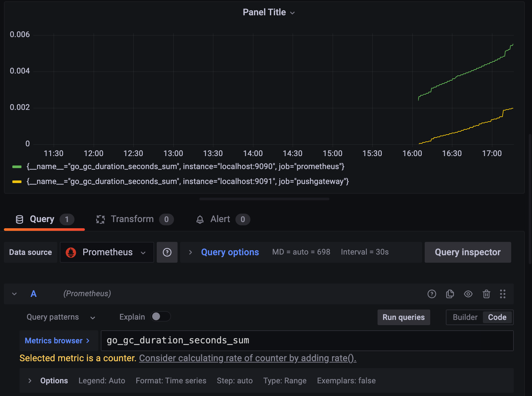Click the drag handle for query A
This screenshot has height=396, width=532.
click(x=503, y=294)
